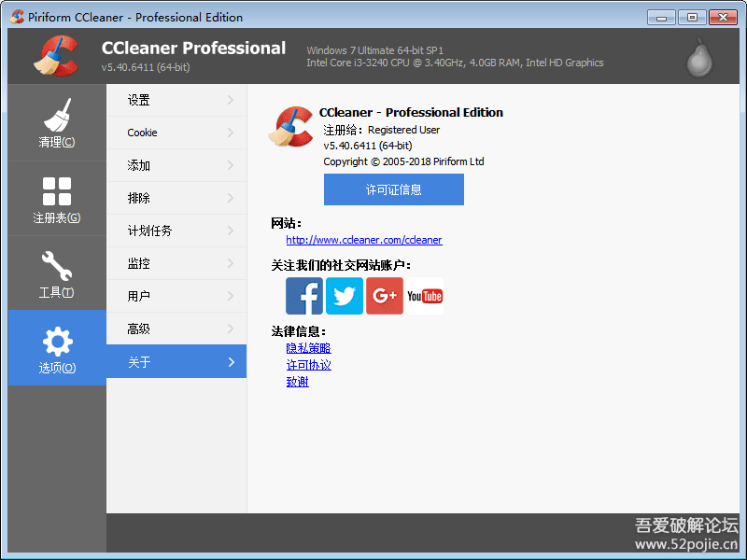747x560 pixels.
Task: Click the '法律信息:' label
Action: (299, 331)
